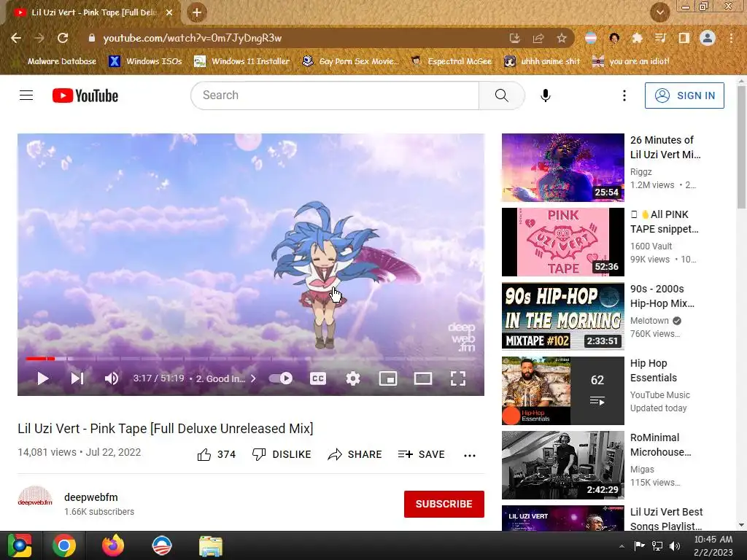Image resolution: width=747 pixels, height=560 pixels.
Task: Enable miniplayer mode
Action: tap(388, 378)
